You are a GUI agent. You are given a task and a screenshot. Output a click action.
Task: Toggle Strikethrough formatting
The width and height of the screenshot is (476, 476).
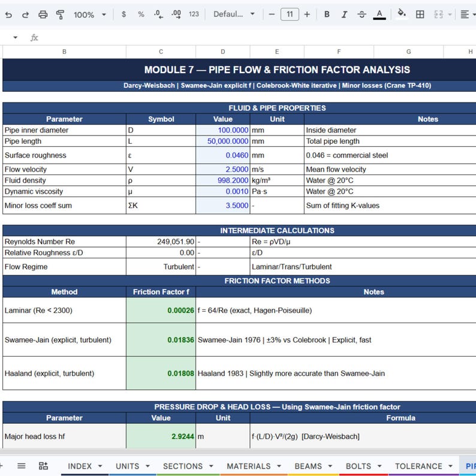click(361, 14)
